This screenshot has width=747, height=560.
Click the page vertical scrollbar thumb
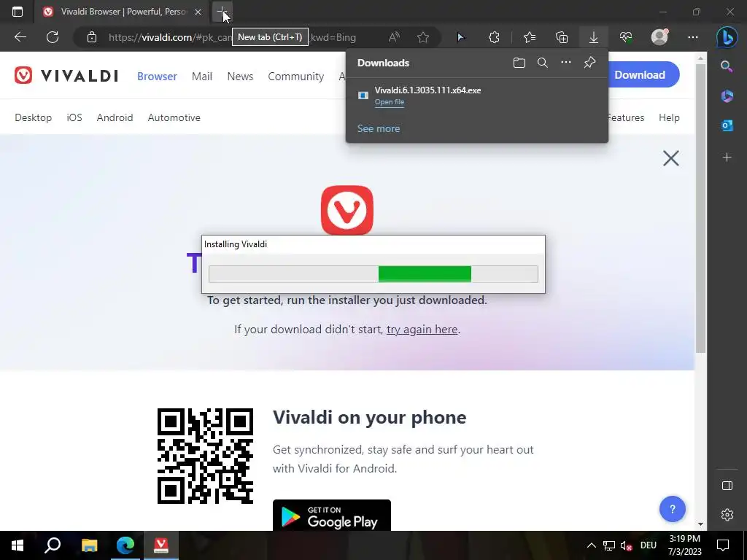700,208
